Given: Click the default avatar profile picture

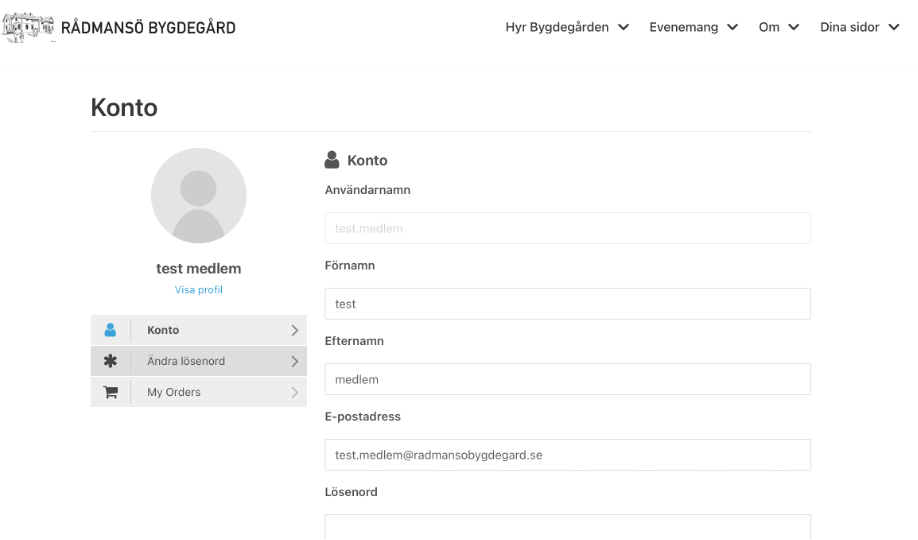Looking at the screenshot, I should point(198,196).
